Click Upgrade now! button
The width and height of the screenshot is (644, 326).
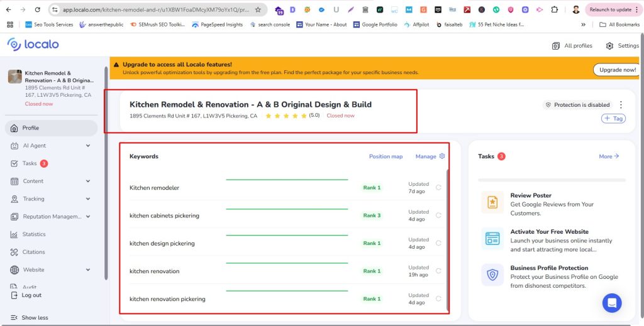coord(617,70)
